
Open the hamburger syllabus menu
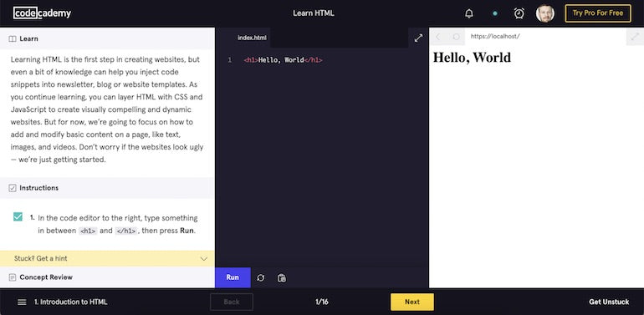pyautogui.click(x=22, y=302)
